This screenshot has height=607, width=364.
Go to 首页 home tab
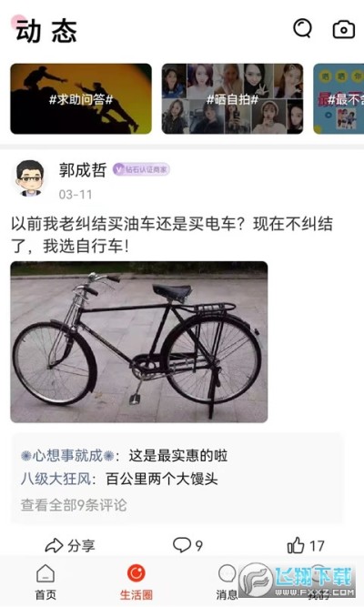pyautogui.click(x=45, y=582)
